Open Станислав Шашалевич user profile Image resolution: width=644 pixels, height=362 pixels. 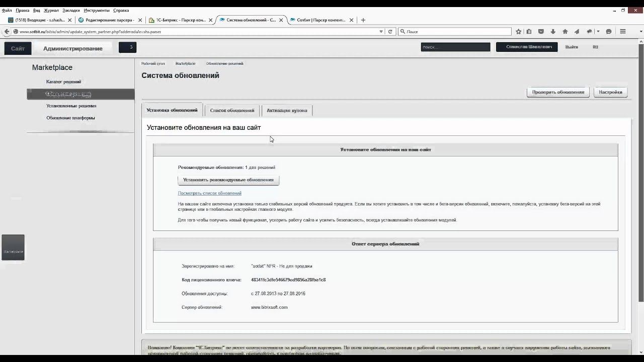[x=527, y=47]
